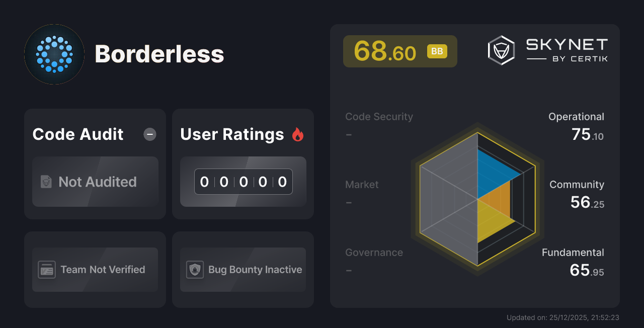Open the Code Audit panel
The height and width of the screenshot is (328, 644).
click(77, 134)
